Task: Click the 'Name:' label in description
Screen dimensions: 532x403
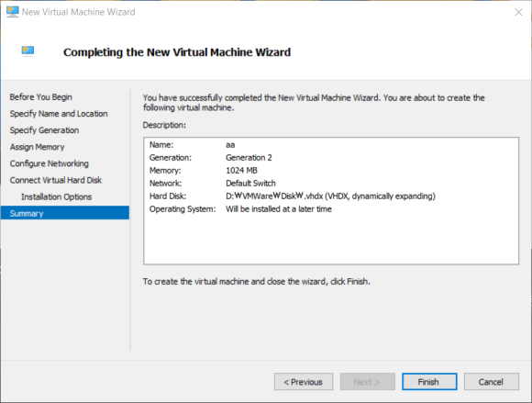Action: coord(161,145)
